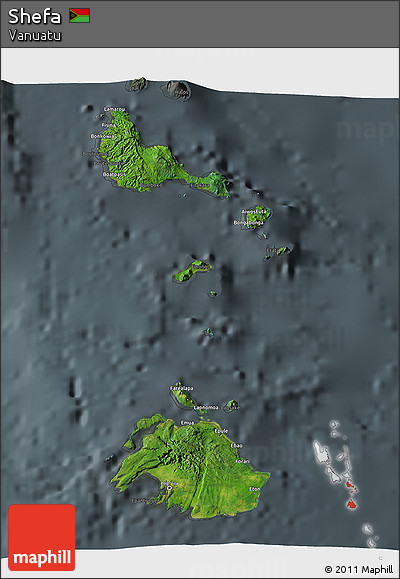Click the Shefa title
The width and height of the screenshot is (400, 579).
[x=35, y=17]
